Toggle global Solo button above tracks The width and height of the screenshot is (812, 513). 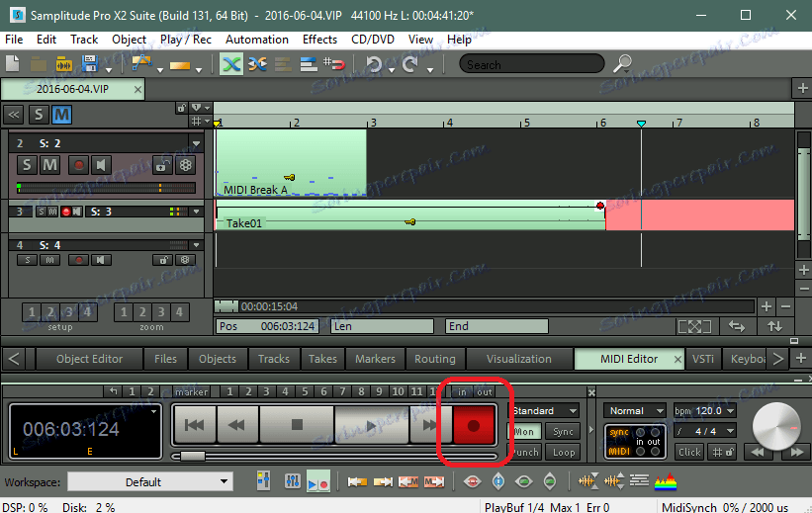pos(39,115)
